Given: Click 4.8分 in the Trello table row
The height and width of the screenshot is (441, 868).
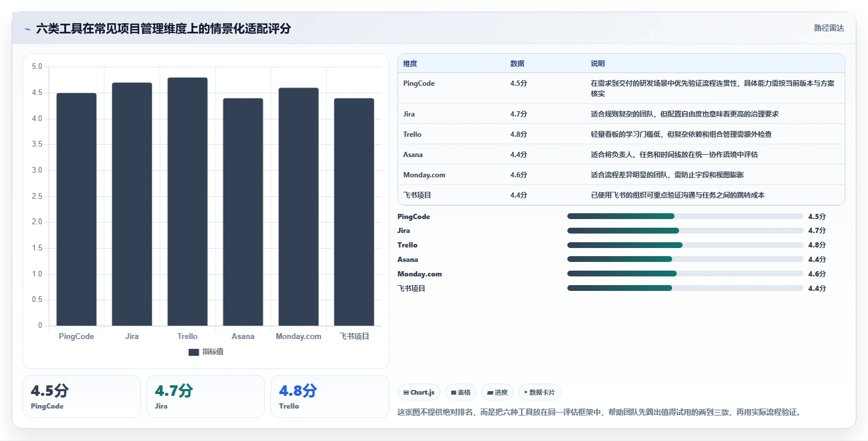Looking at the screenshot, I should pyautogui.click(x=519, y=134).
